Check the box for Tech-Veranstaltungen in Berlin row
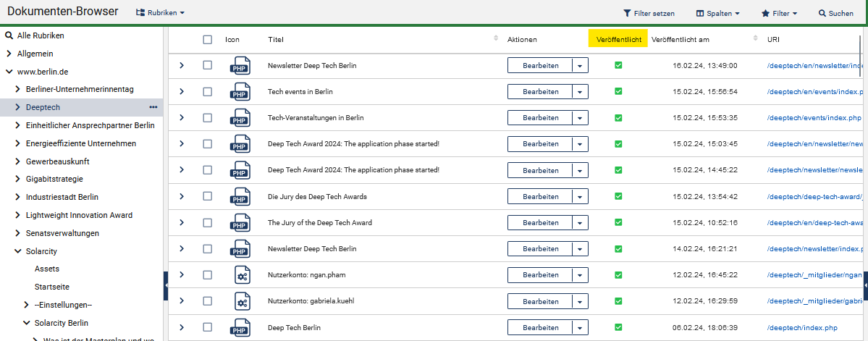868x341 pixels. (x=208, y=117)
